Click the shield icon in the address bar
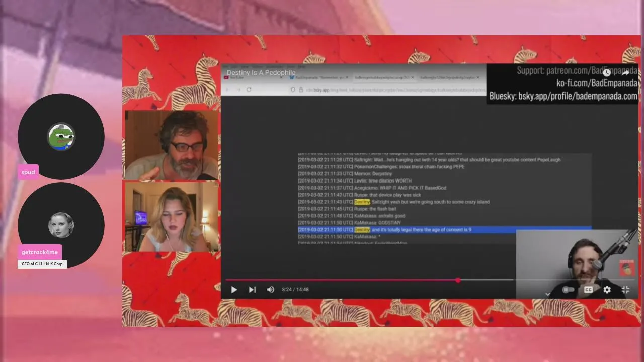This screenshot has width=644, height=362. (293, 89)
